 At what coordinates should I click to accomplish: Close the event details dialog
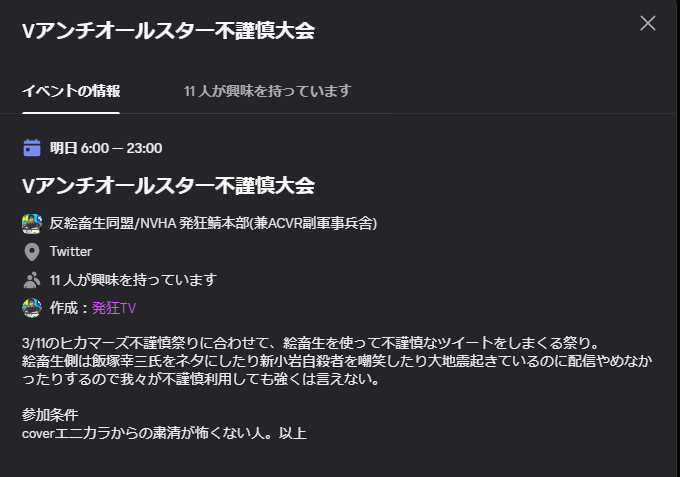tap(648, 23)
